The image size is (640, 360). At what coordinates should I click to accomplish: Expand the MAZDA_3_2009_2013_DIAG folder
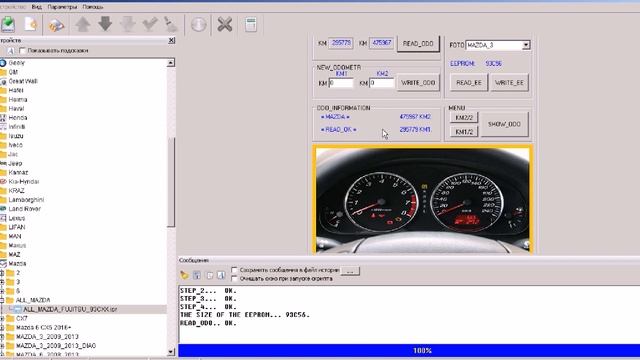2,346
